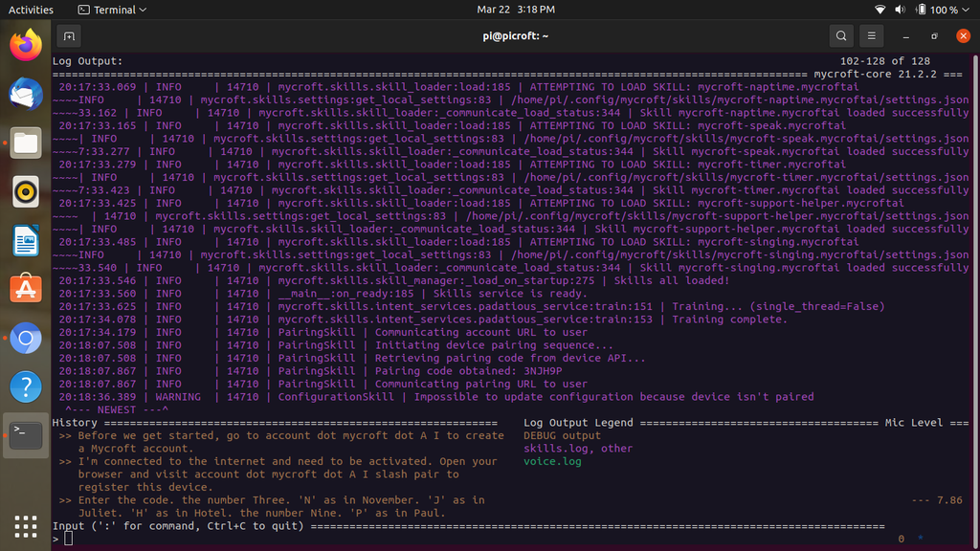Expand the system menu arrow

point(968,10)
